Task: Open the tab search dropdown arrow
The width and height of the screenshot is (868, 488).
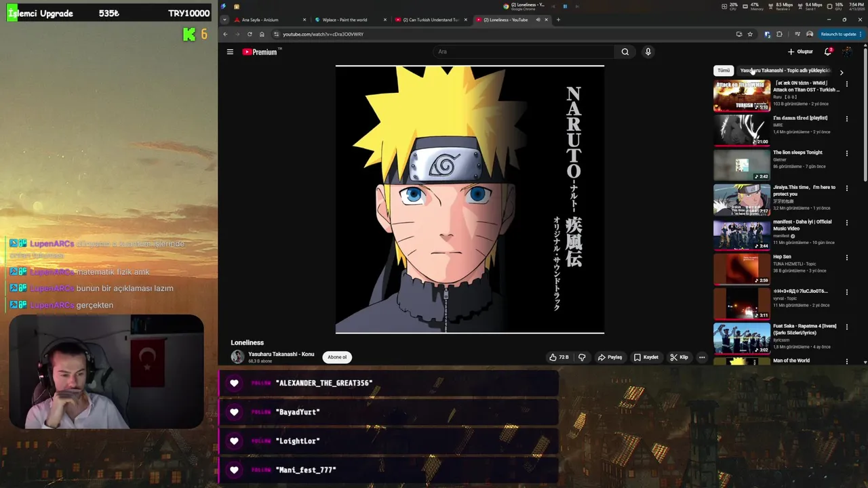Action: point(225,20)
